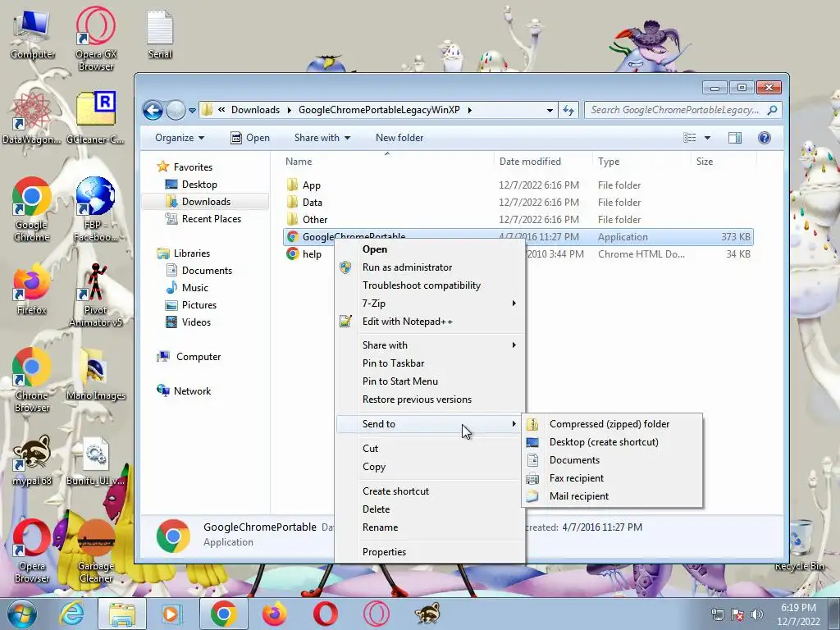Select the App folder row

click(x=518, y=185)
